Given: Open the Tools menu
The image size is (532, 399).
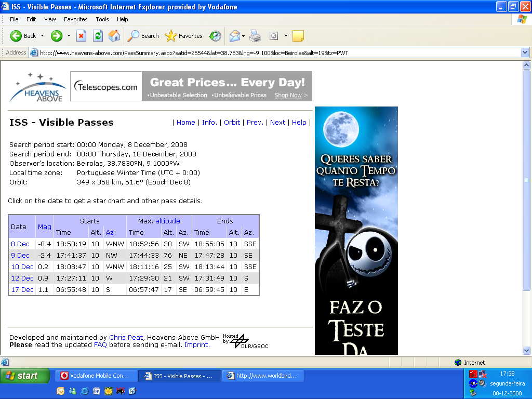Looking at the screenshot, I should pyautogui.click(x=102, y=19).
